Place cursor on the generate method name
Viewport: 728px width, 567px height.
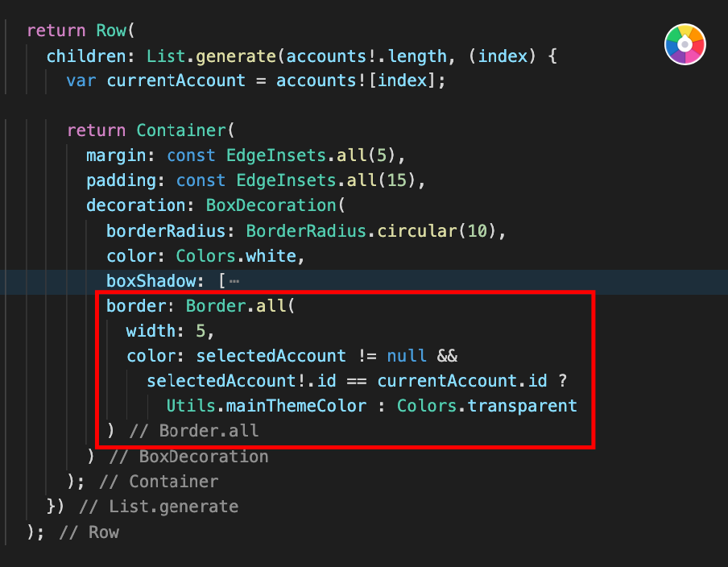[x=234, y=56]
